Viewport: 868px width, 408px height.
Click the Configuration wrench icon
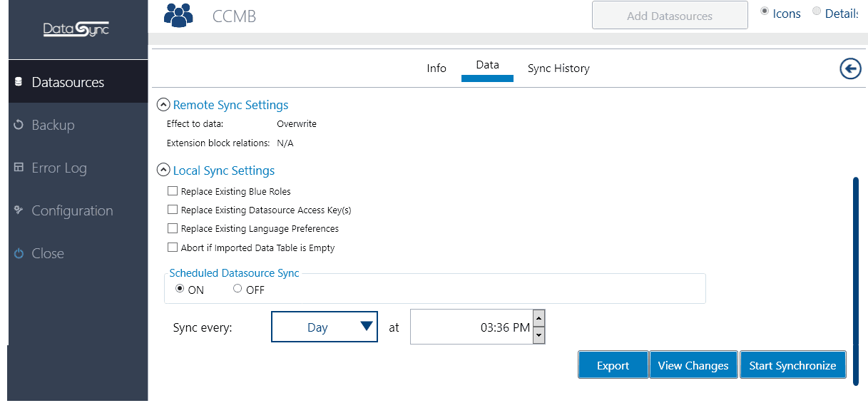[x=19, y=210]
